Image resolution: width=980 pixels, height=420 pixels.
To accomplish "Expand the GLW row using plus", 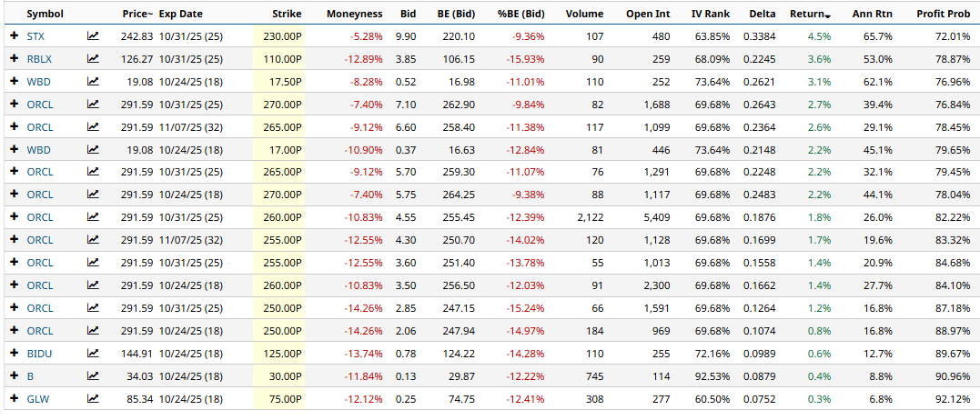I will (14, 398).
